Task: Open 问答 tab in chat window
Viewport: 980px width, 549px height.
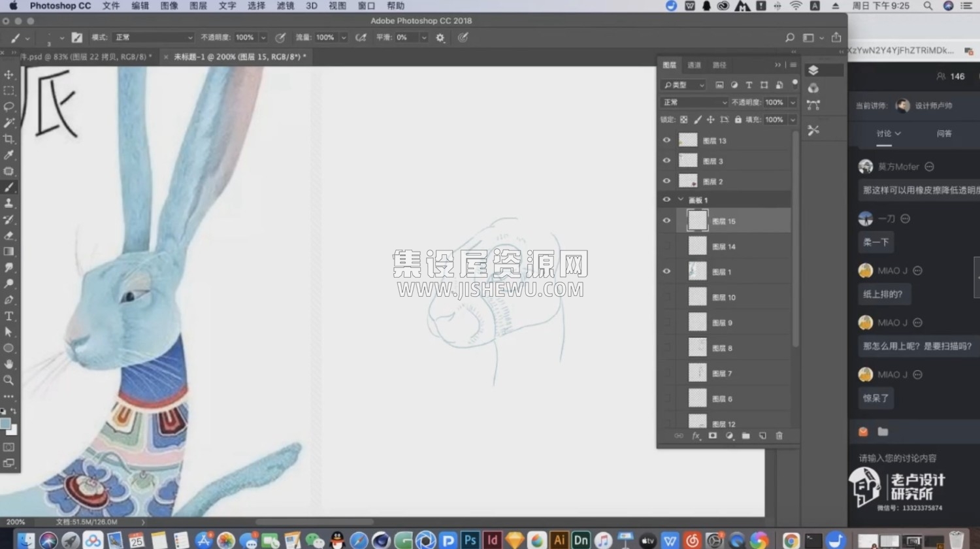Action: 944,133
